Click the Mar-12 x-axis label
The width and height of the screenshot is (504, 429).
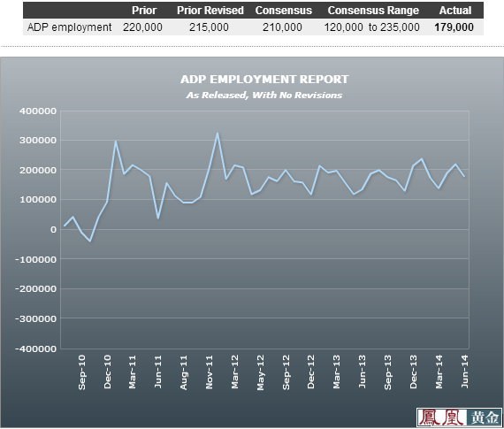pos(235,372)
